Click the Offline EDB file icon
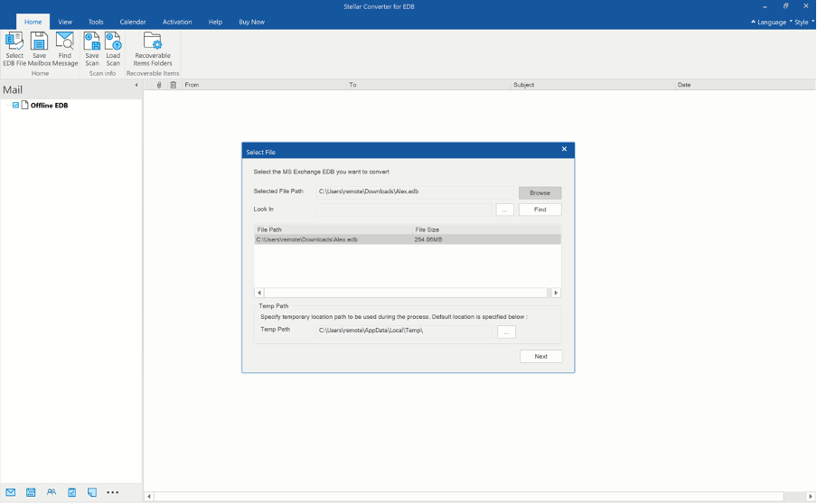 tap(24, 105)
